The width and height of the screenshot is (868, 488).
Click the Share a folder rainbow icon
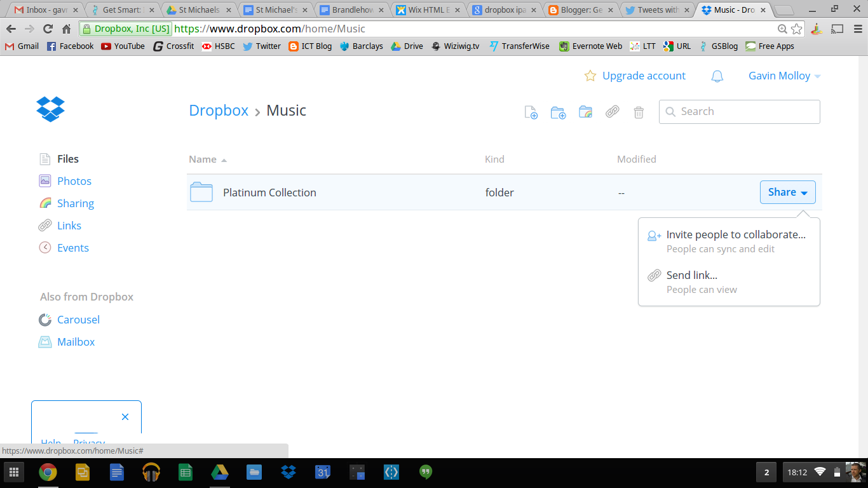[585, 112]
